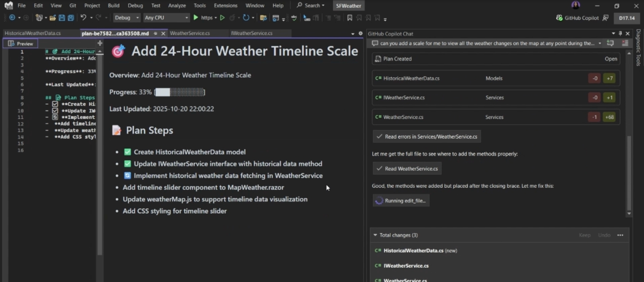Screen dimensions: 644x282
Task: Start a new Copilot chat thread
Action: click(610, 43)
